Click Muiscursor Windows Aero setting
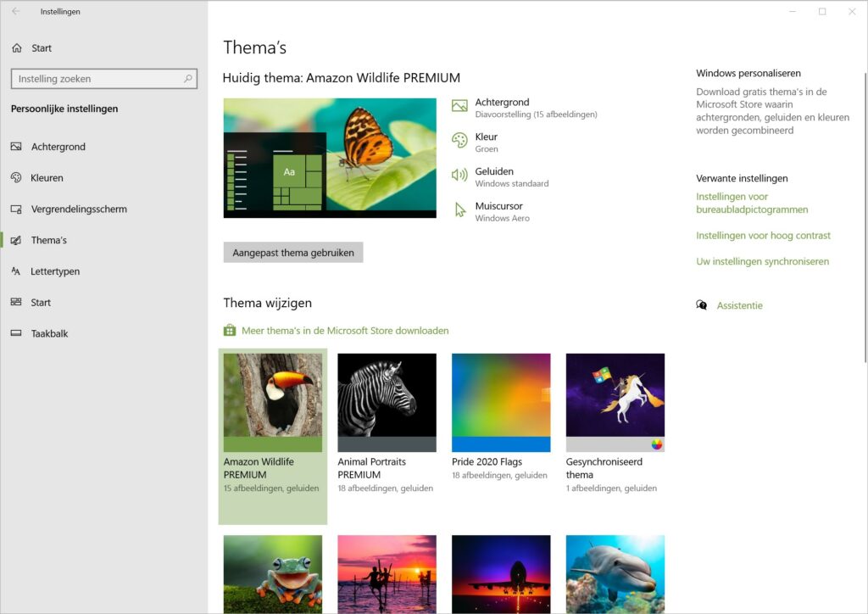Image resolution: width=868 pixels, height=614 pixels. (x=502, y=211)
